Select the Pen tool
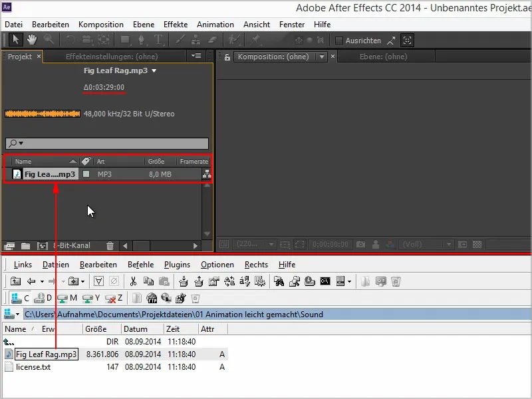This screenshot has height=399, width=532. [142, 40]
